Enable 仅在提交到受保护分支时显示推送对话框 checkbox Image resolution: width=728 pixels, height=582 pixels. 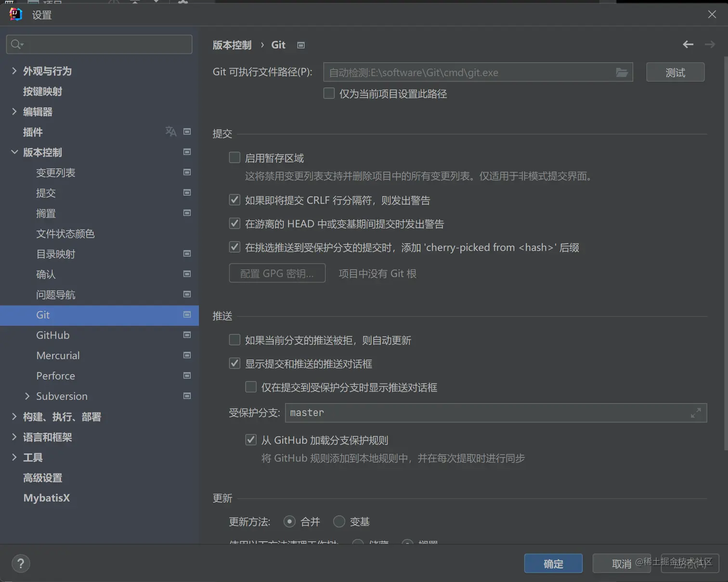[251, 387]
